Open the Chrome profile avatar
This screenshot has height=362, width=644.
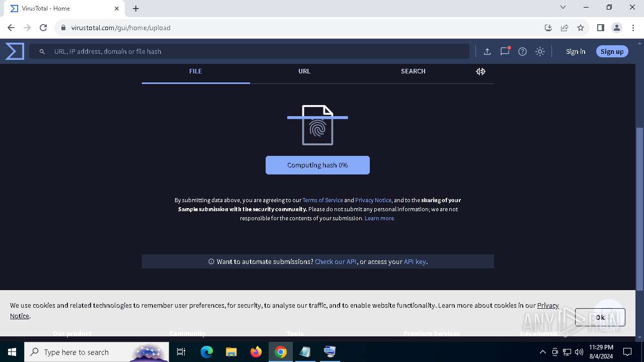617,28
